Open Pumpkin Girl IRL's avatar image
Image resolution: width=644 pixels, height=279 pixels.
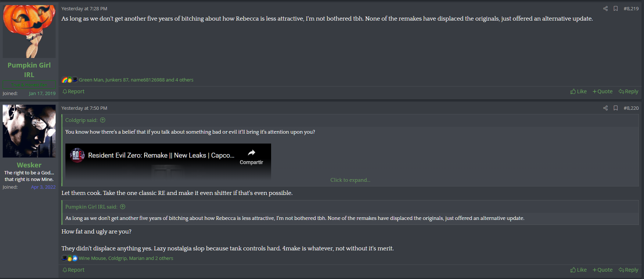pos(29,31)
